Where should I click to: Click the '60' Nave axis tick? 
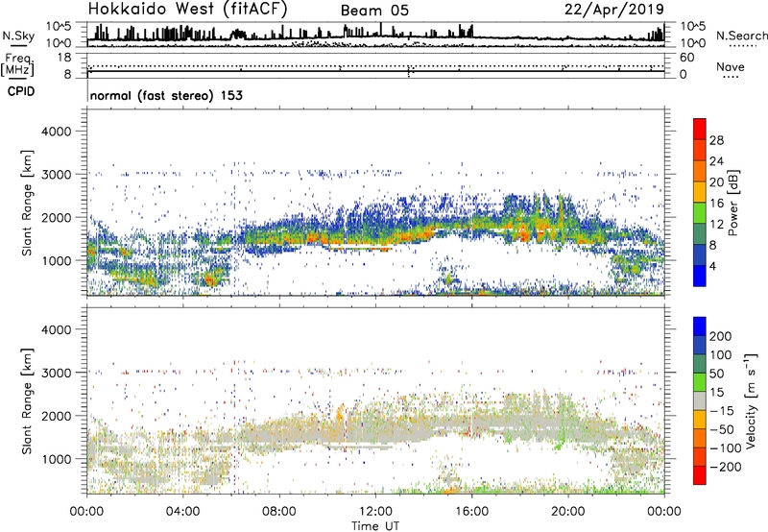(686, 58)
